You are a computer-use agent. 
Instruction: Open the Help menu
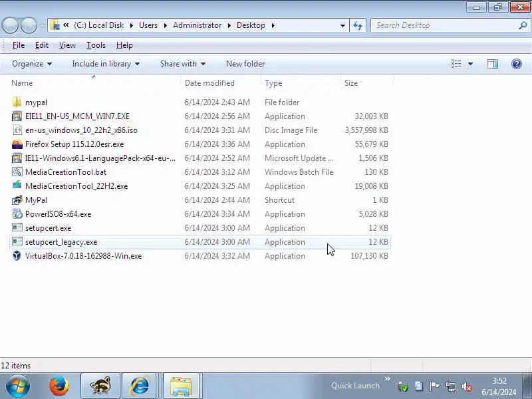pyautogui.click(x=124, y=45)
